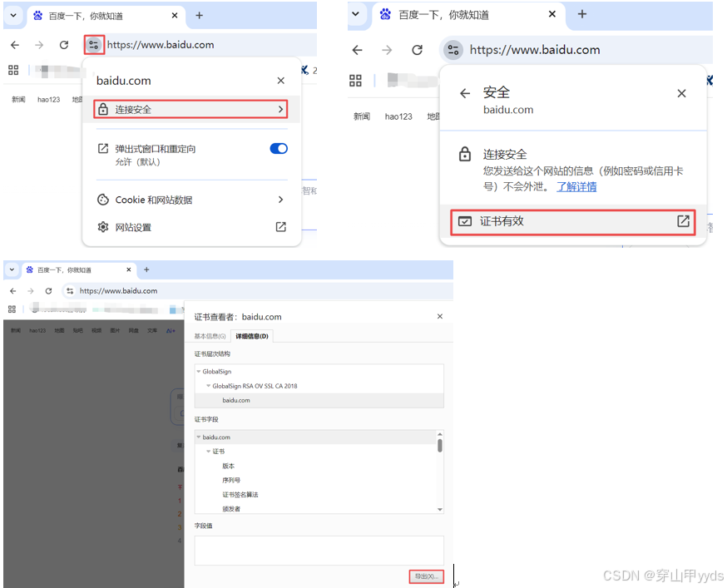
Task: Close the Baidu tab in window with 安全 panel
Action: tap(551, 14)
